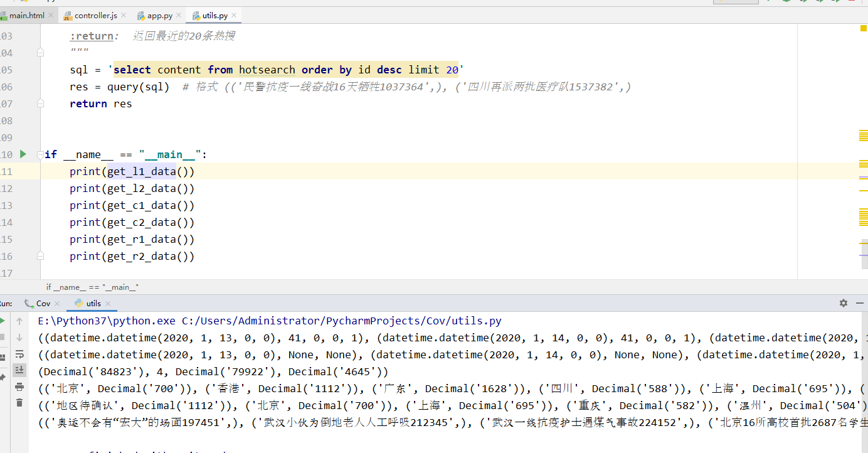Click the '奥运不会有' hot search output line
Viewport: 868px width, 453px height.
tap(453, 422)
